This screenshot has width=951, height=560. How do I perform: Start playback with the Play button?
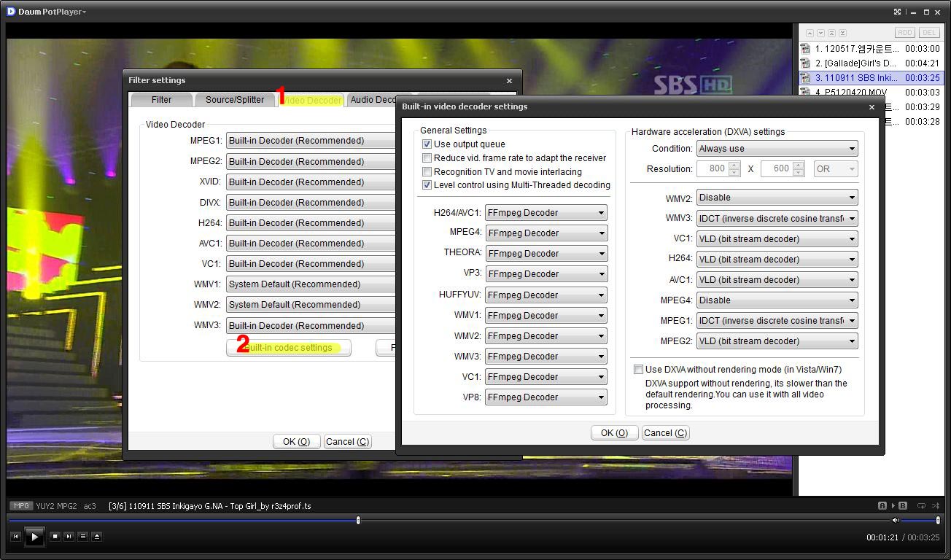(x=34, y=537)
